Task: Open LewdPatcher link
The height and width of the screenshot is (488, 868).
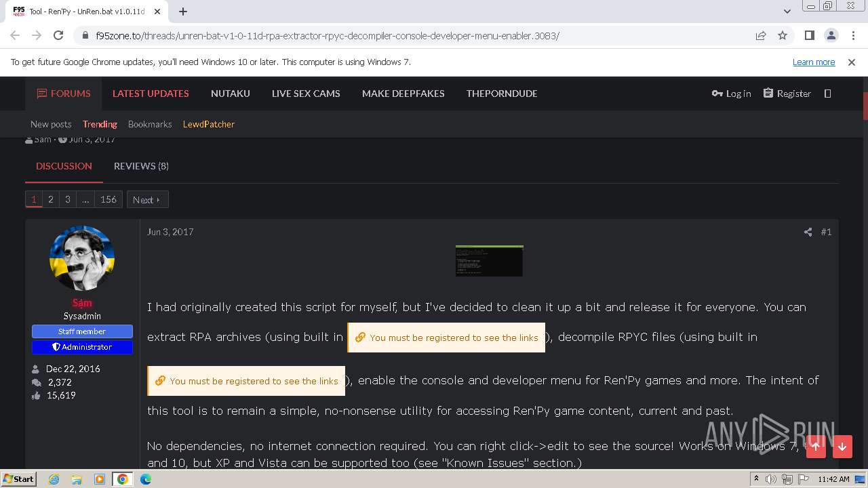Action: (209, 124)
